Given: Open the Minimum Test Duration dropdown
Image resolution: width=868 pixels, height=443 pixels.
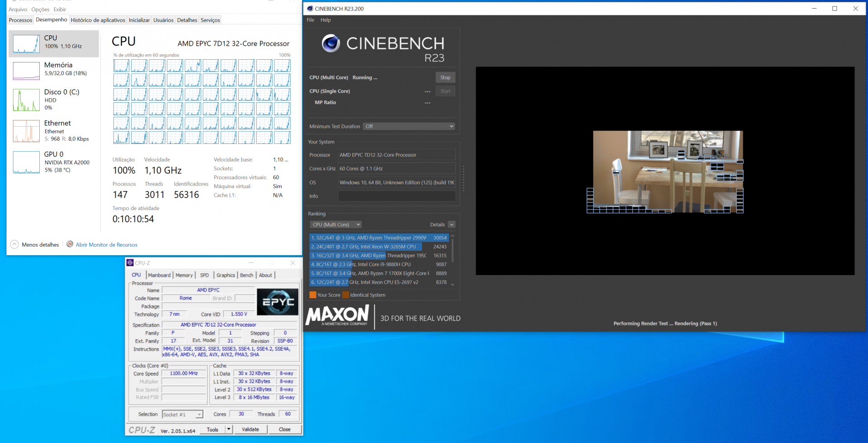Looking at the screenshot, I should [409, 126].
